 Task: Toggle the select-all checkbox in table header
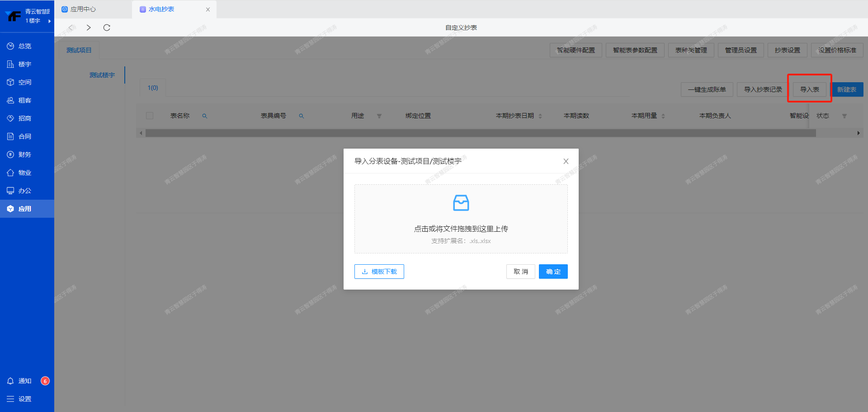(x=150, y=116)
